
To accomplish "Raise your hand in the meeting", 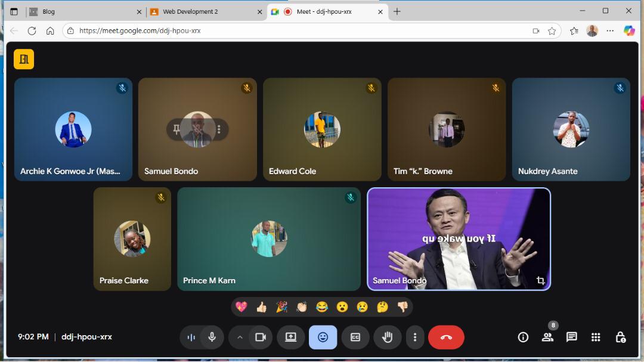I will pos(387,338).
